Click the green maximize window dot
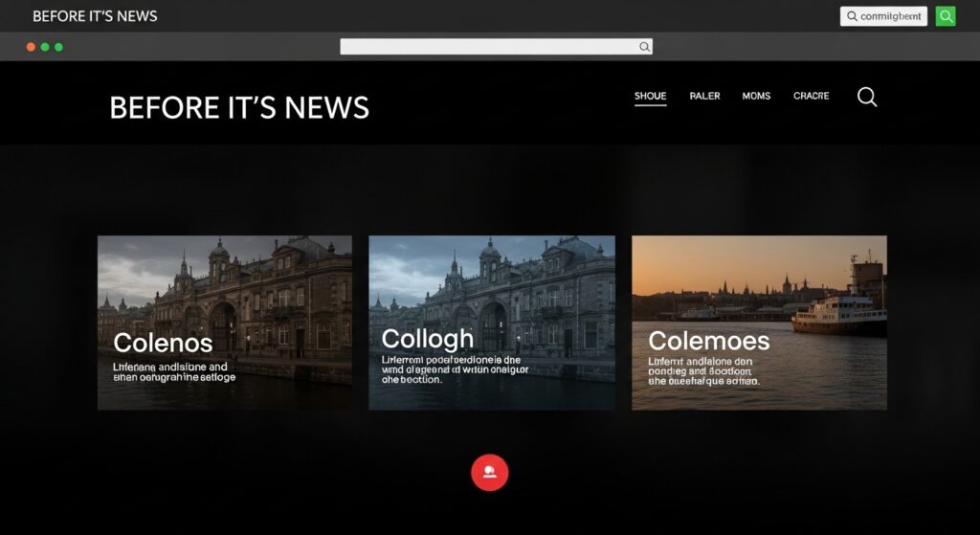Image resolution: width=980 pixels, height=535 pixels. point(59,47)
